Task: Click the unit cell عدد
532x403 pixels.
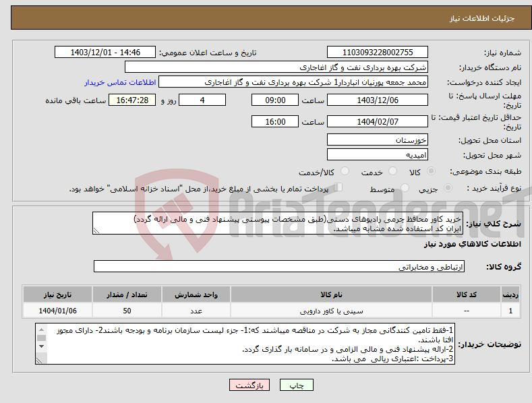Action: (x=196, y=311)
